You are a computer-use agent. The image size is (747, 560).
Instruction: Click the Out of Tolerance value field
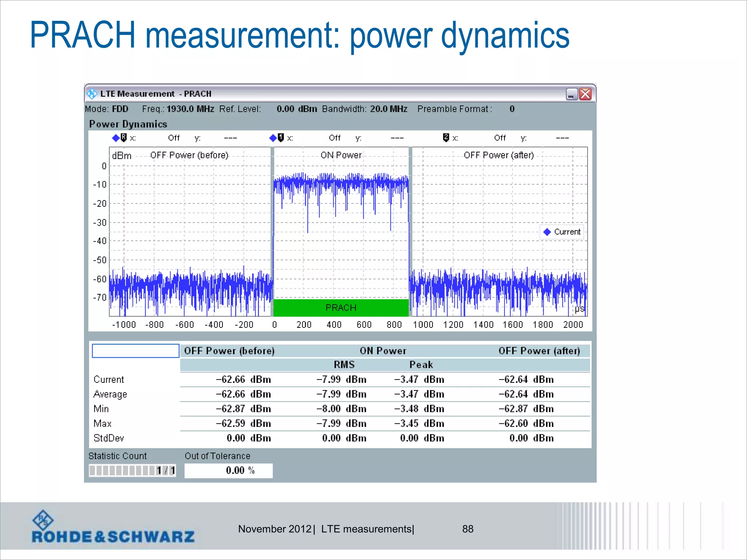(x=229, y=470)
